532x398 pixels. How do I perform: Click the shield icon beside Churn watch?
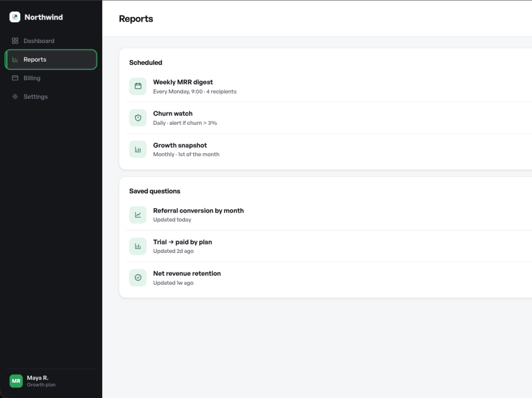(x=138, y=117)
